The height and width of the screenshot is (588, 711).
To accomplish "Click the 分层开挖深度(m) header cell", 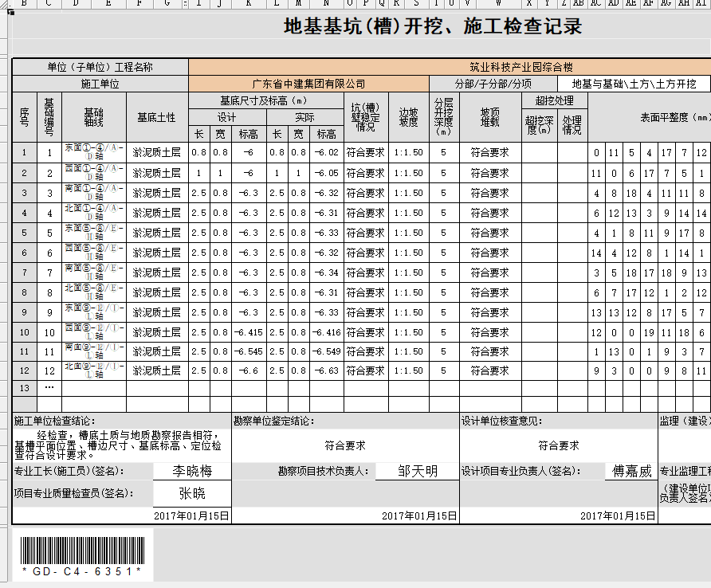I will click(x=444, y=117).
